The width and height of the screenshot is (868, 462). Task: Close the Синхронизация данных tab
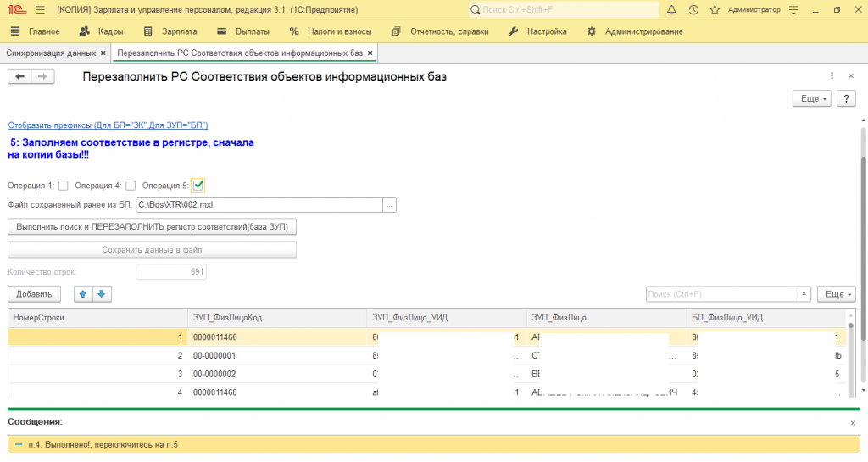[x=103, y=53]
